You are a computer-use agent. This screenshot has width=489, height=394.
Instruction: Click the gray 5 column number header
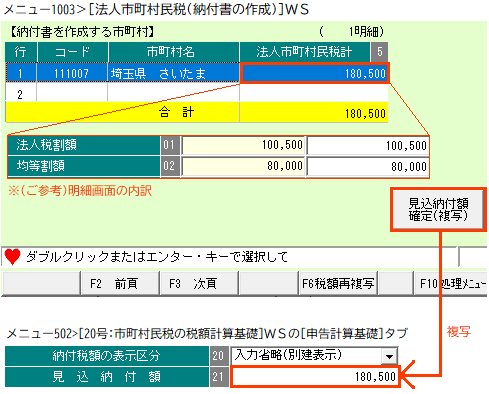[379, 52]
